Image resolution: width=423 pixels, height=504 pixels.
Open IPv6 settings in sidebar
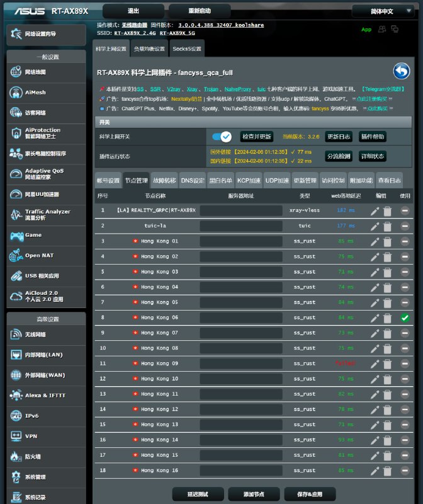[x=46, y=416]
